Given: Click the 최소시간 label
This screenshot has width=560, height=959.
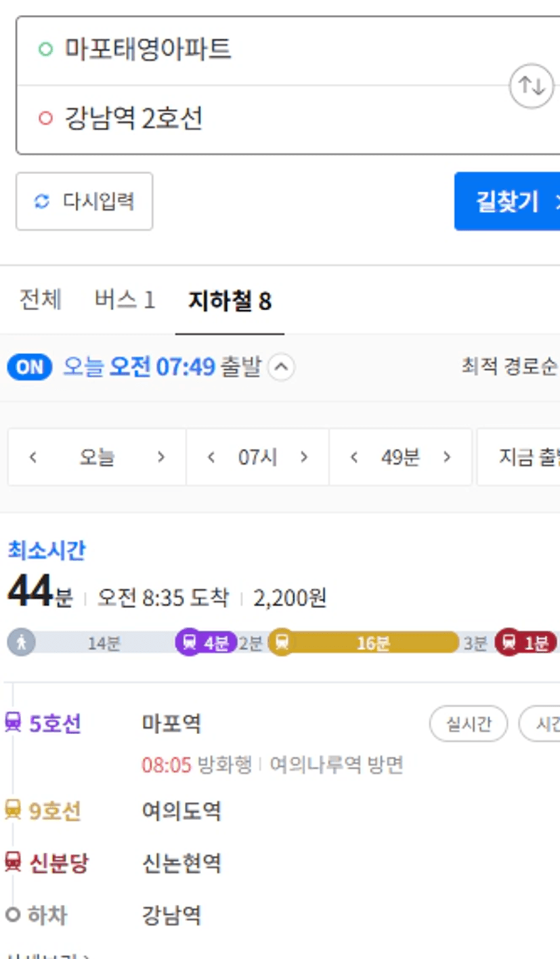Looking at the screenshot, I should [x=47, y=551].
